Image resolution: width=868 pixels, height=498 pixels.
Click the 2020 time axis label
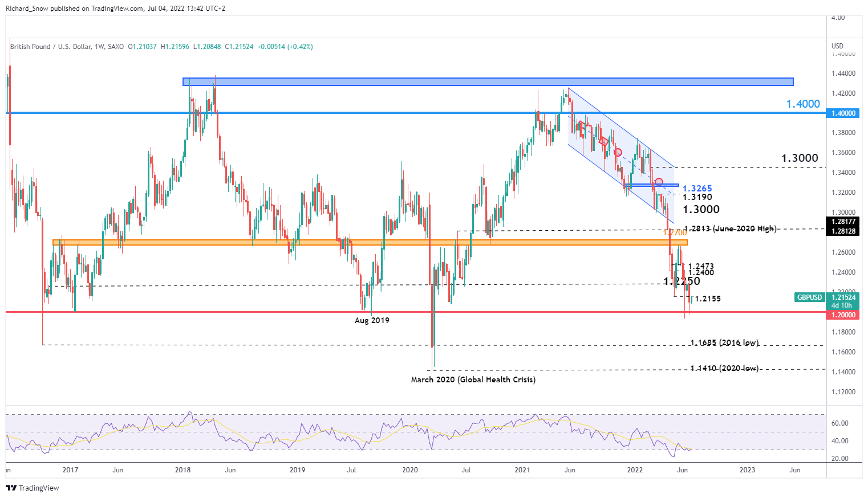tap(410, 470)
